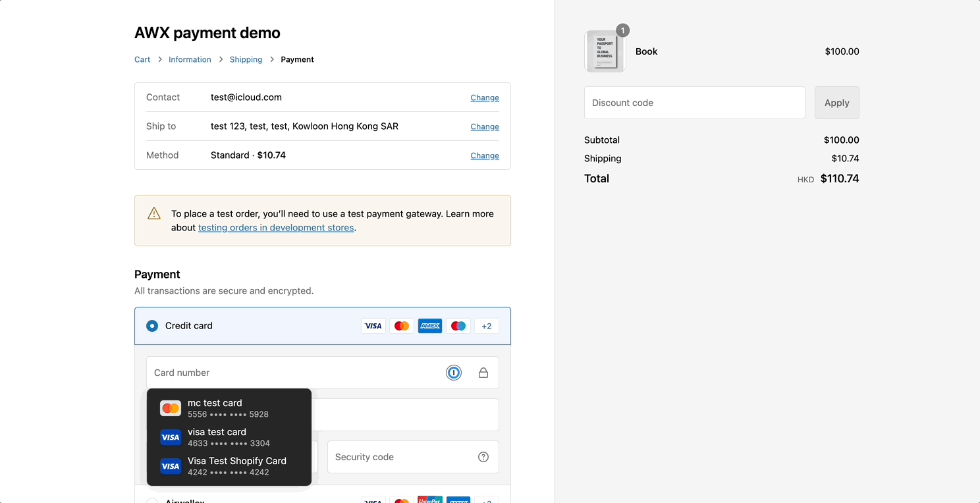Click the warning triangle in the test order notice
The image size is (980, 503).
153,213
